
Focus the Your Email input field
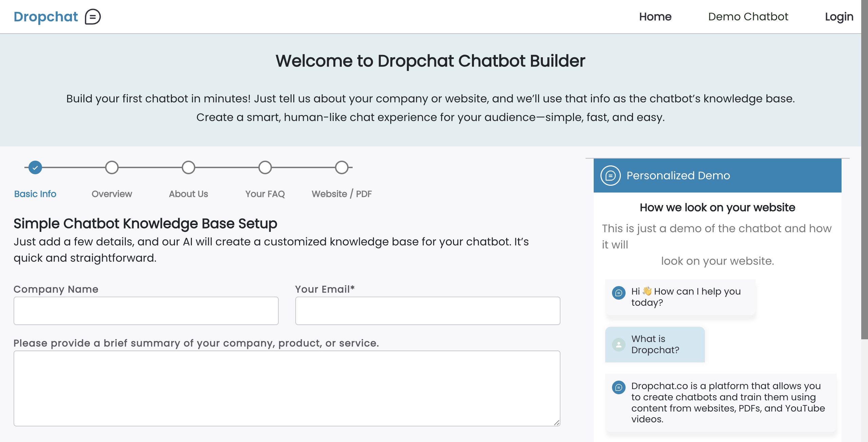pos(428,311)
